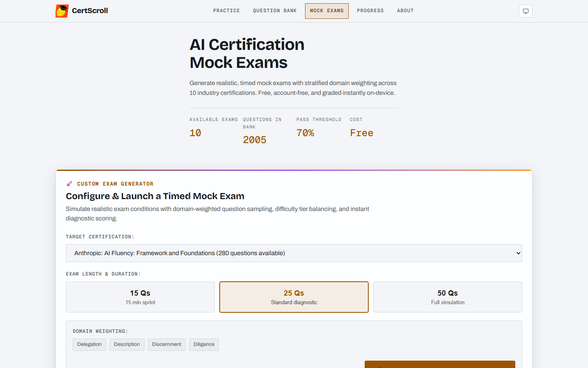Screen dimensions: 588x368
Task: Expand the Target Certification dropdown
Action: [294, 253]
